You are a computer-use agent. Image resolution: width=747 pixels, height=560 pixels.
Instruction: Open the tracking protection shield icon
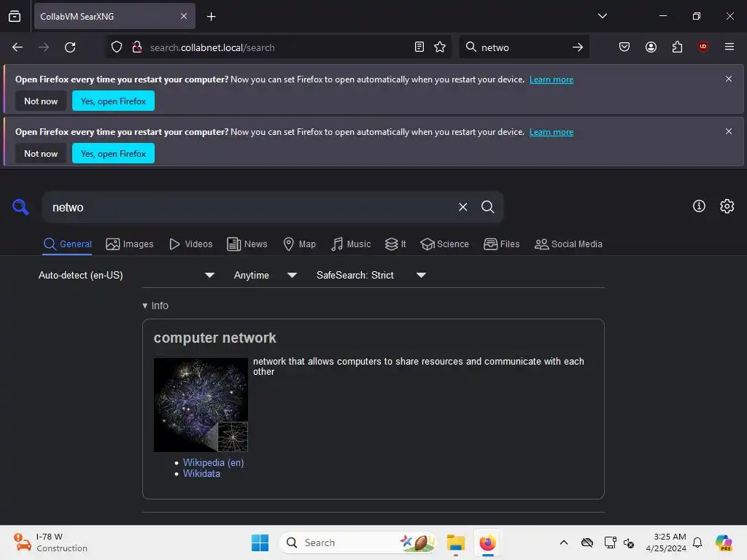tap(117, 47)
